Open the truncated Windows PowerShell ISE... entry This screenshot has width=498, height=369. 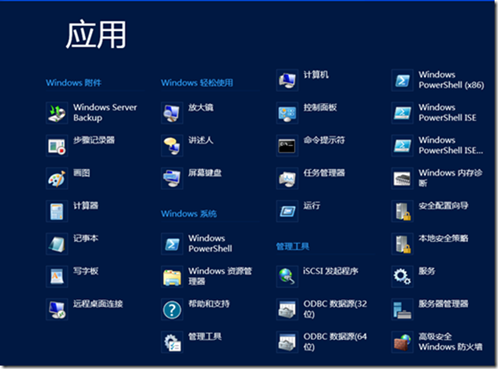[x=402, y=146]
